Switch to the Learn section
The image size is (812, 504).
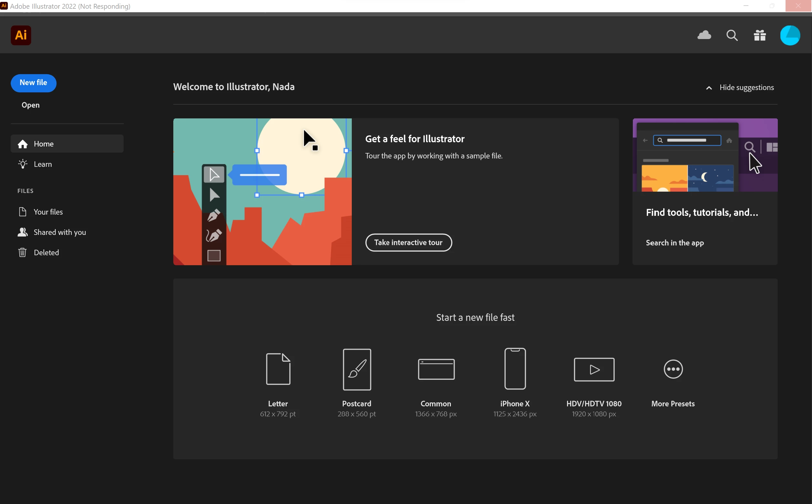click(43, 164)
